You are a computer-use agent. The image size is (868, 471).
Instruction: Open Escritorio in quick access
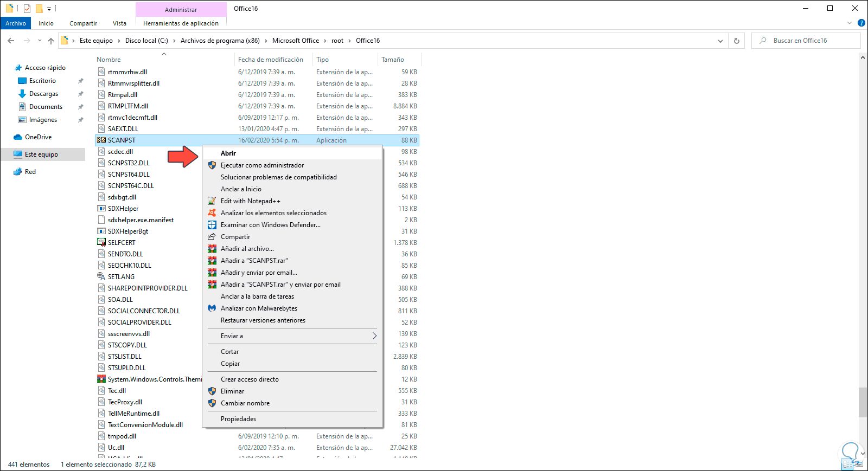(x=42, y=81)
